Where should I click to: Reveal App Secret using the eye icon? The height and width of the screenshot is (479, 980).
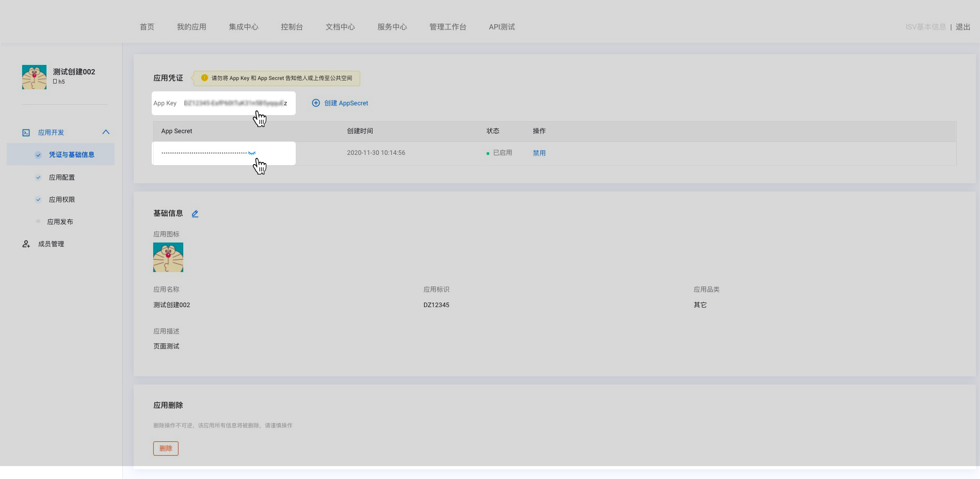pyautogui.click(x=252, y=153)
